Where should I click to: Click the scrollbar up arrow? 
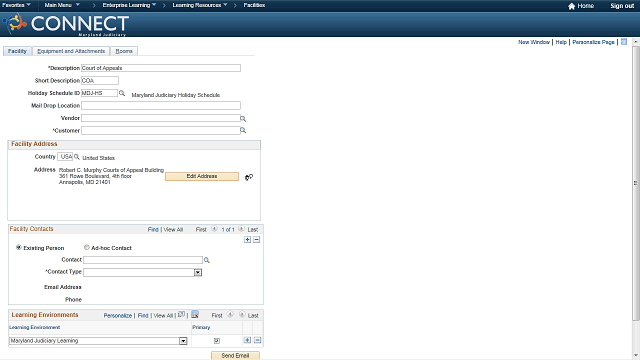[636, 42]
